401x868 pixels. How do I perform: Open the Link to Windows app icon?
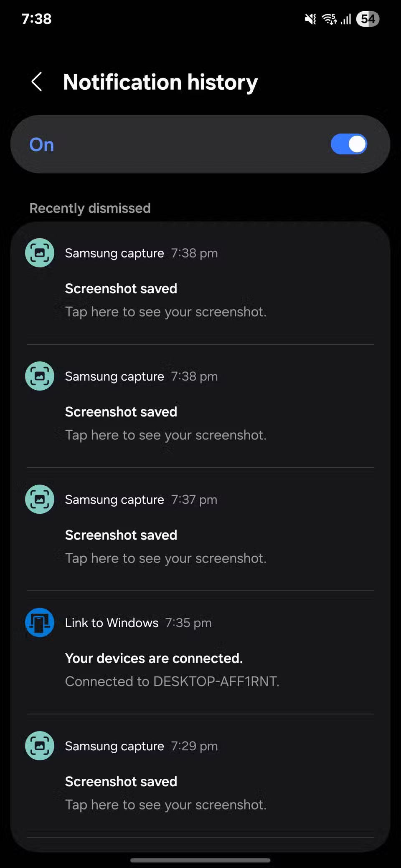coord(39,622)
